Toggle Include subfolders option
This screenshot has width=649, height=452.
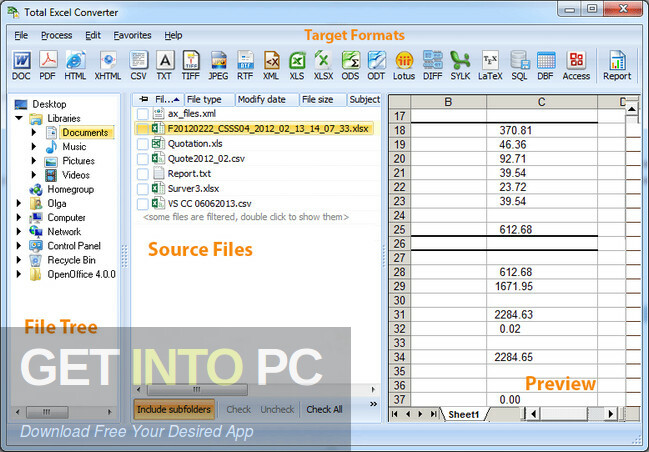click(x=174, y=409)
